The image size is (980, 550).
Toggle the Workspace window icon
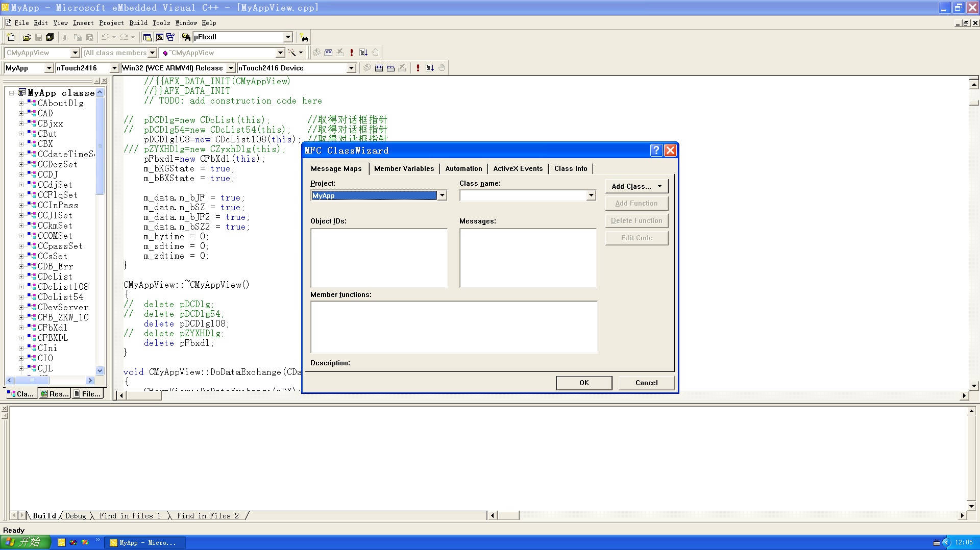point(148,37)
